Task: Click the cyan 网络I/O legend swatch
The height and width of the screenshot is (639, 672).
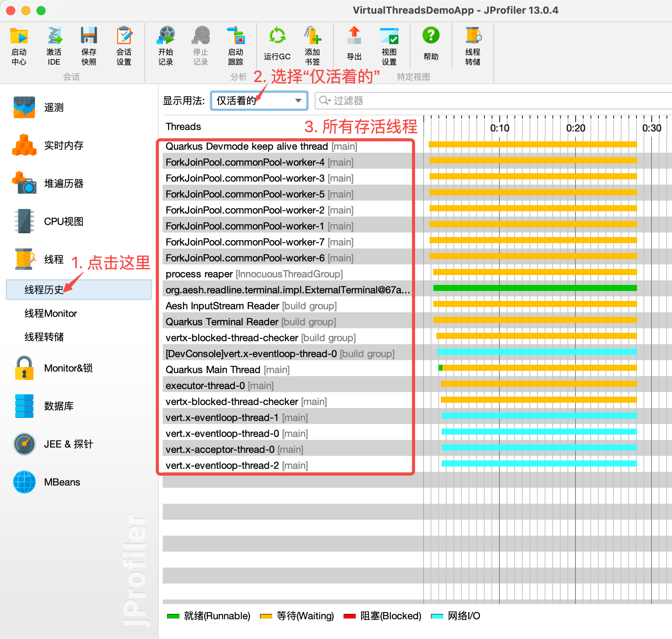Action: (x=437, y=616)
